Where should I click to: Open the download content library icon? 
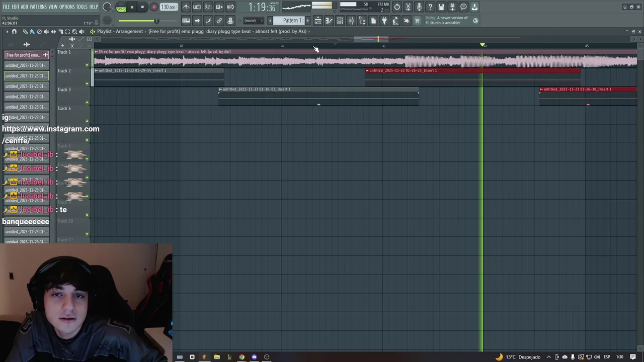point(474,7)
